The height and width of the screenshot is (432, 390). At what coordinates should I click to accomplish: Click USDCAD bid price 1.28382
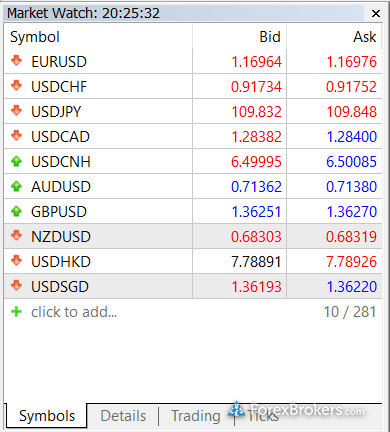(x=256, y=137)
